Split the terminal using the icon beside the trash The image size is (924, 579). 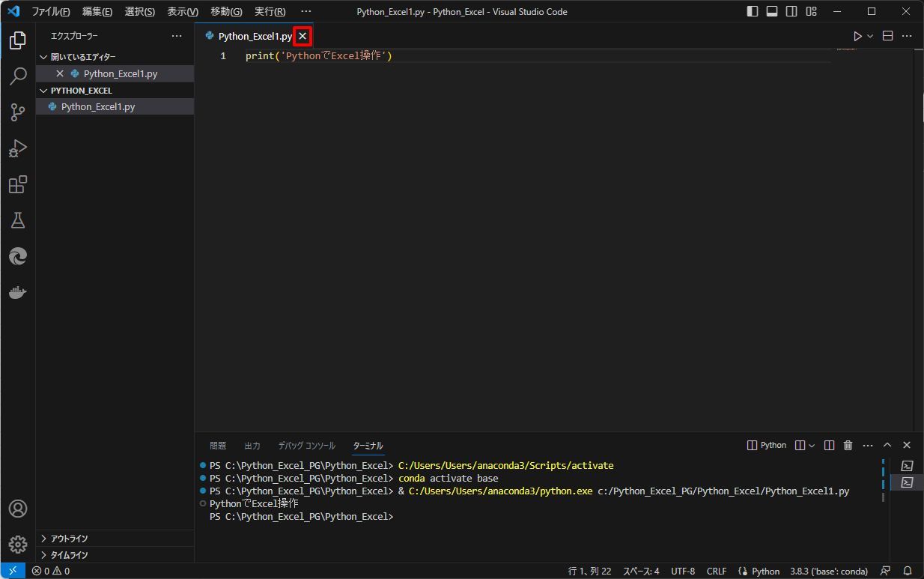[829, 445]
